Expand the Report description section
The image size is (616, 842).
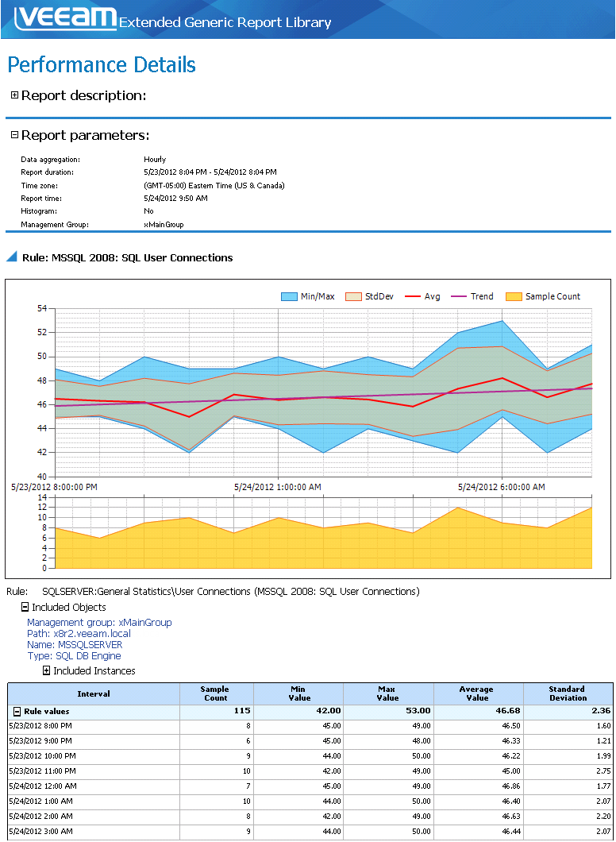(15, 95)
